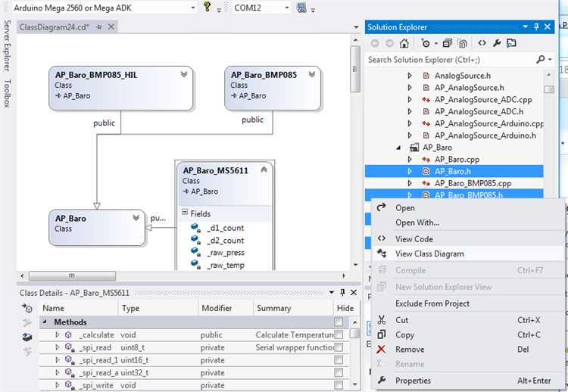Click the _d1_count field icon
The image size is (568, 392).
pos(195,228)
